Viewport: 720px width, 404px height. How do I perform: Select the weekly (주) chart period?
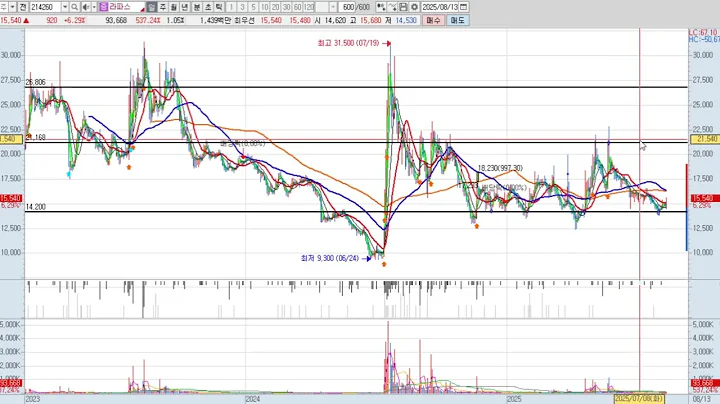pos(163,7)
